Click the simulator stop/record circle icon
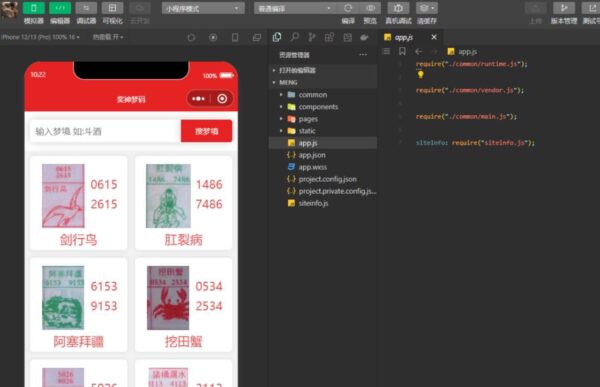600x387 pixels. point(213,38)
